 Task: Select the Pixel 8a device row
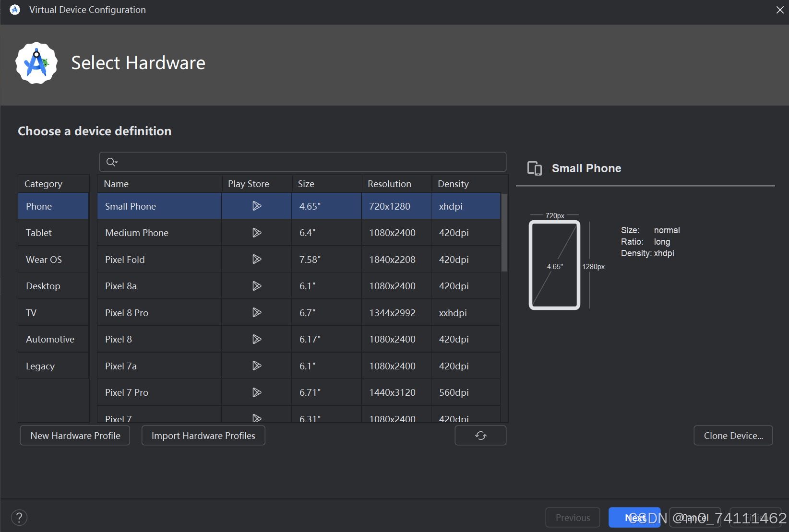point(299,286)
